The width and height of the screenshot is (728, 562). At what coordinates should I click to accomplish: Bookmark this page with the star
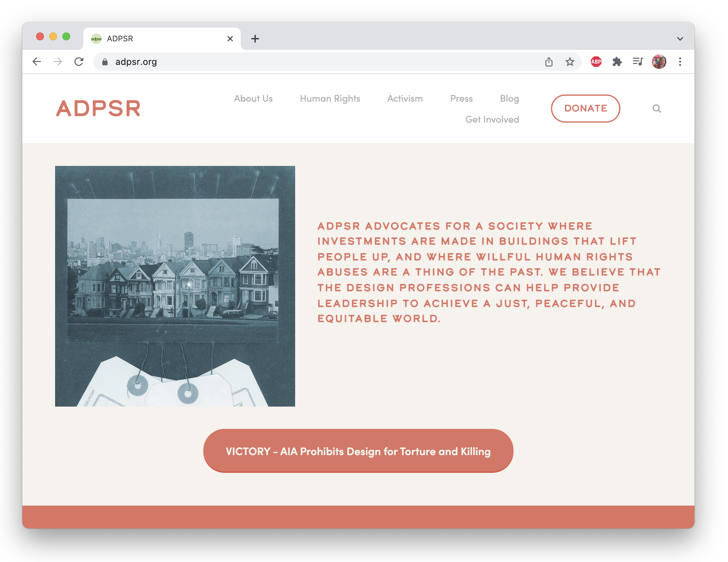[x=570, y=62]
